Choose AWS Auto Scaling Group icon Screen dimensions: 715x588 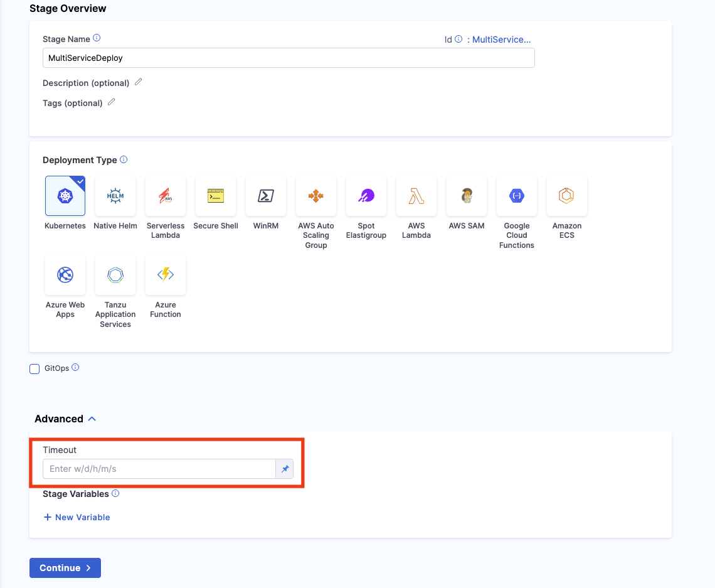click(x=316, y=196)
